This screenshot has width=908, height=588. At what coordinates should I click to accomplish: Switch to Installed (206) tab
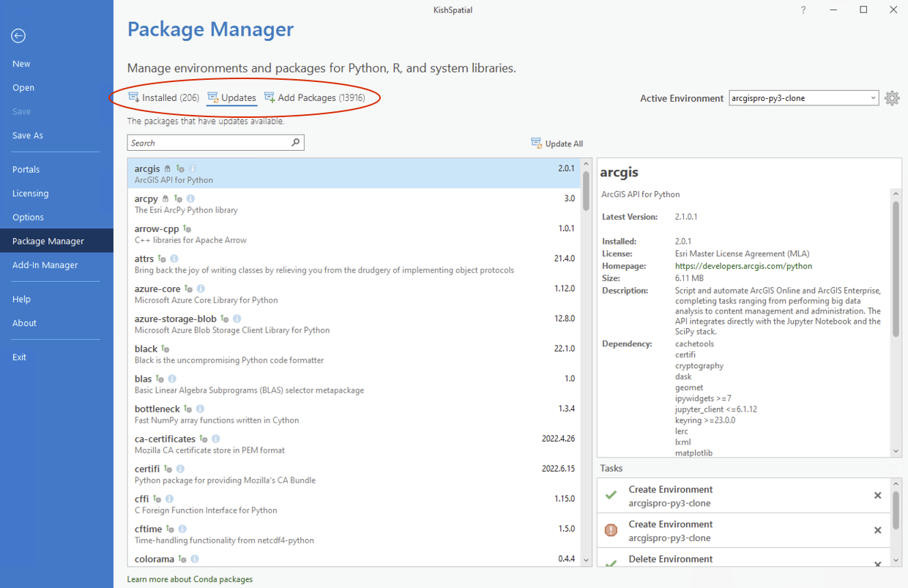pyautogui.click(x=163, y=97)
